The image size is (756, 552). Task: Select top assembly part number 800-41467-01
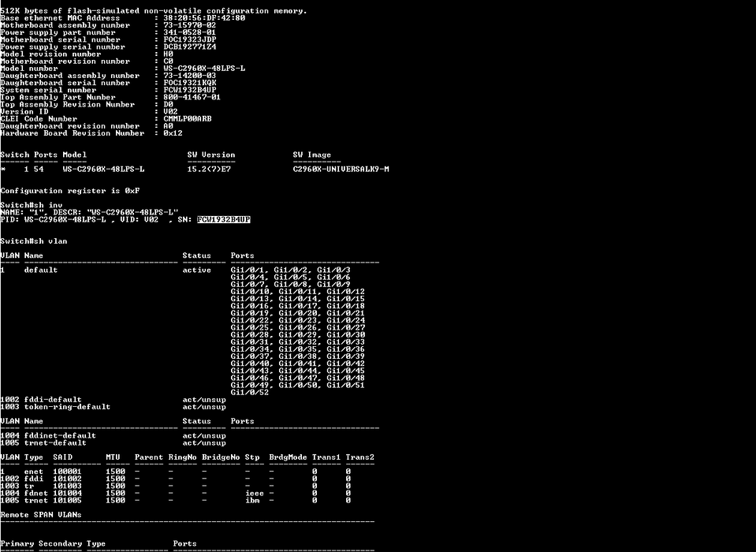tap(192, 97)
